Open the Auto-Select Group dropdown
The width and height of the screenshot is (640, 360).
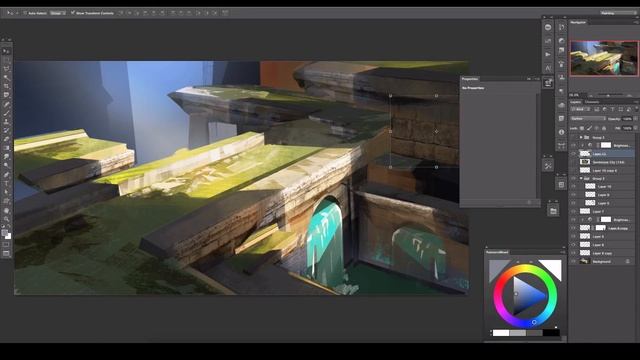(58, 13)
